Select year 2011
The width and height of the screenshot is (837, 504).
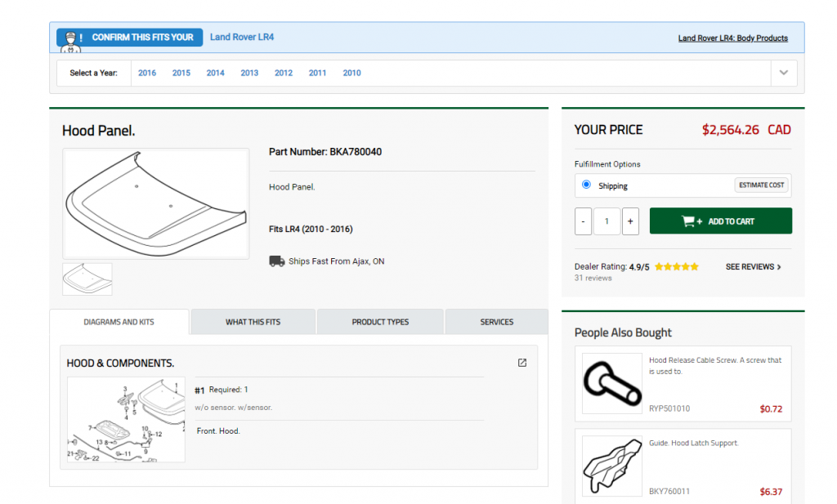(317, 73)
